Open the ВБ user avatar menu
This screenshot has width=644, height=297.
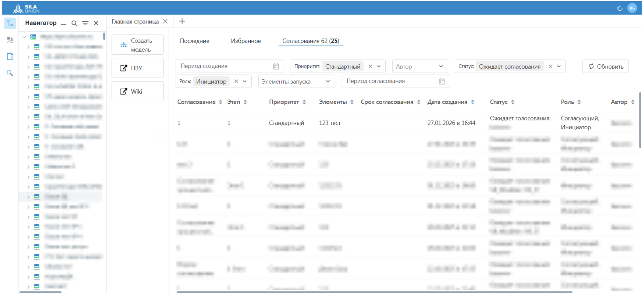pos(632,8)
